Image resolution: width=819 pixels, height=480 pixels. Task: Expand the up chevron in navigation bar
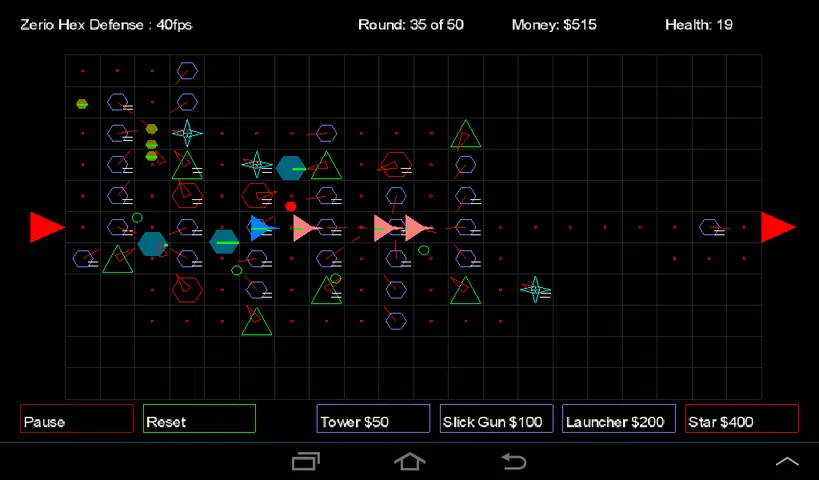[787, 461]
